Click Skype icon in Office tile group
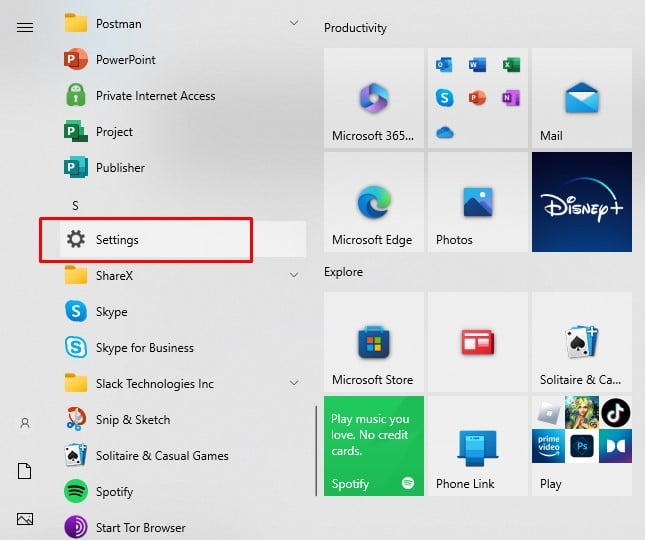 coord(444,98)
